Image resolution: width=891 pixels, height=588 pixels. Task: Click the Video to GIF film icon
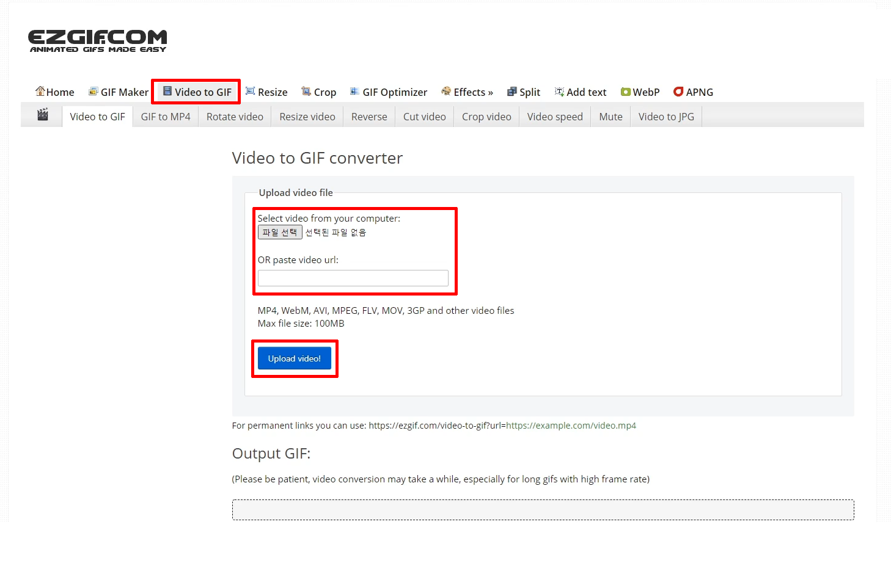[x=167, y=91]
